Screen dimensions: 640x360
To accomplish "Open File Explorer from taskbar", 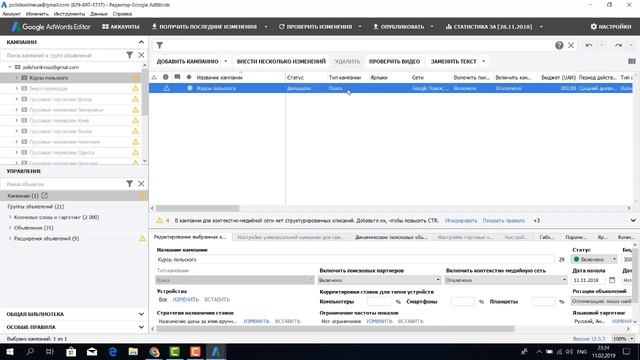I will pos(133,351).
